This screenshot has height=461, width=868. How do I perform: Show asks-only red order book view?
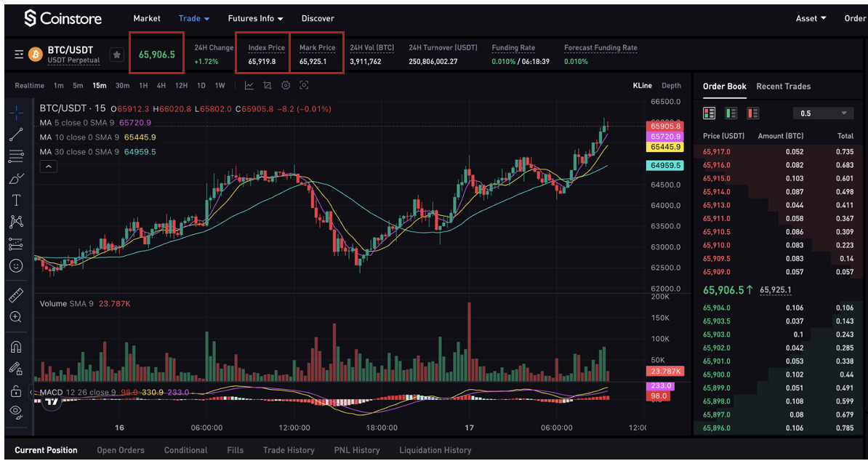pos(753,113)
